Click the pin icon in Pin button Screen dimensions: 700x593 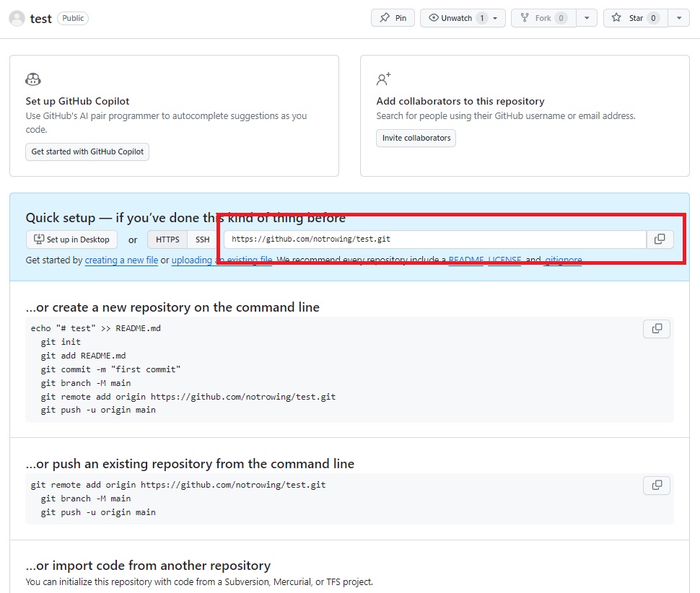click(x=385, y=18)
